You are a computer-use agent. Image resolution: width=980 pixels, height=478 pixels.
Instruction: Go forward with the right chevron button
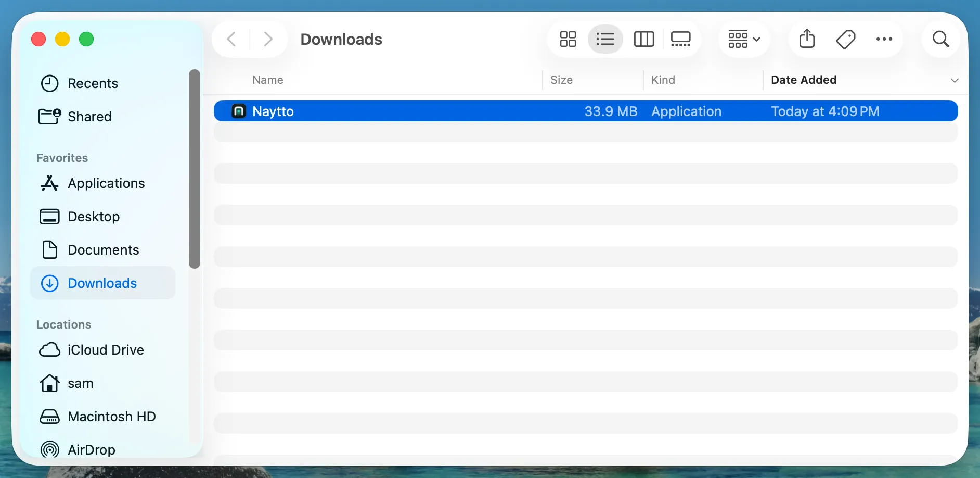pos(268,39)
